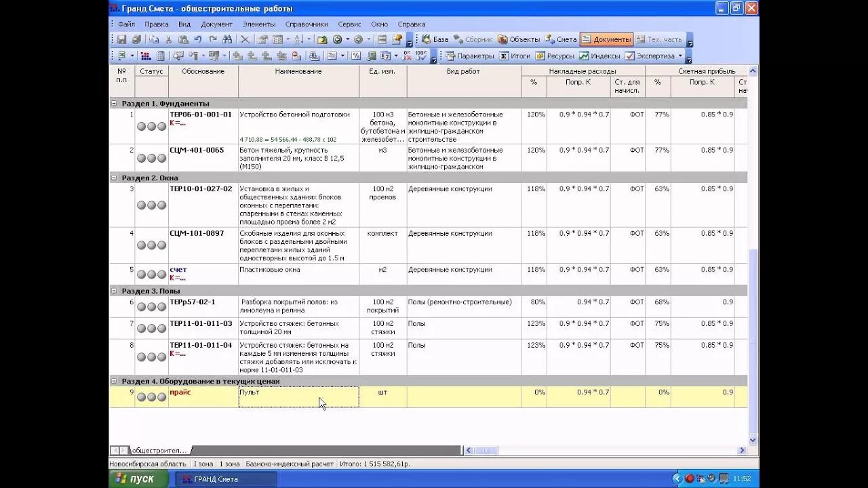Open the Документ menu
868x488 pixels.
click(x=216, y=24)
